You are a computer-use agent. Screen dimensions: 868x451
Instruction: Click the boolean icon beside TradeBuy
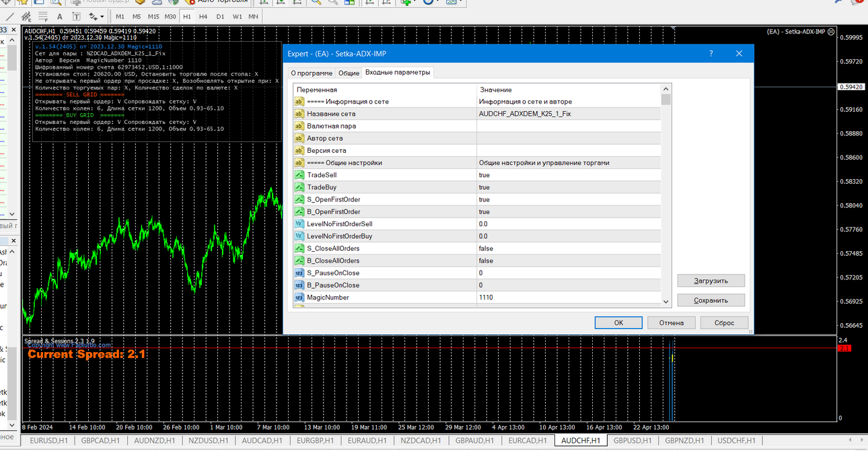[x=299, y=187]
